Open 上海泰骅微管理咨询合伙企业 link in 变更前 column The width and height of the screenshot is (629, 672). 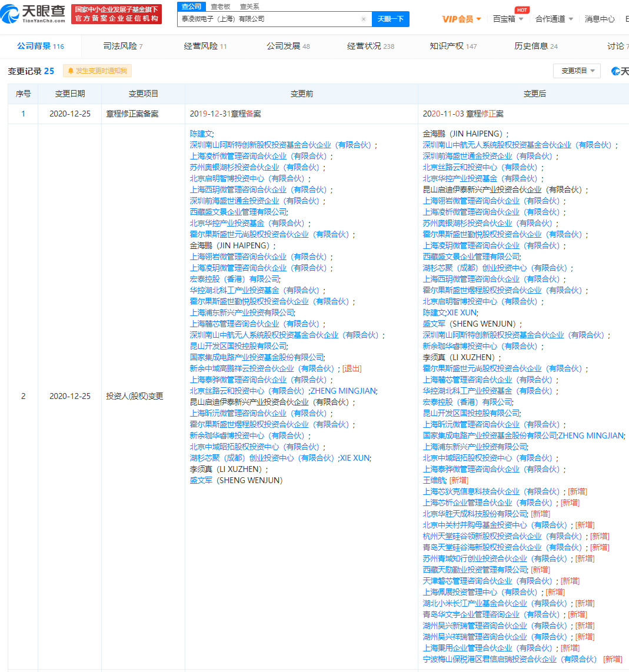point(258,380)
